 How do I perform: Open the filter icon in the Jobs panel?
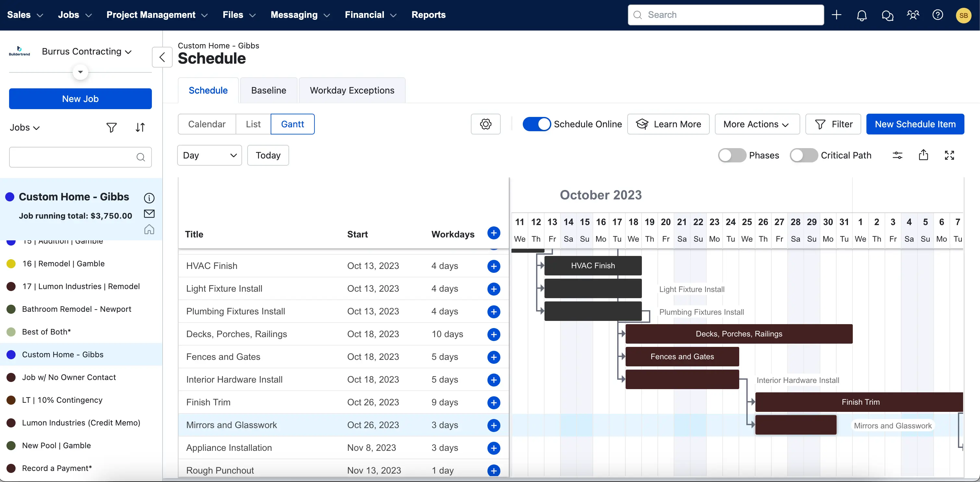point(112,127)
